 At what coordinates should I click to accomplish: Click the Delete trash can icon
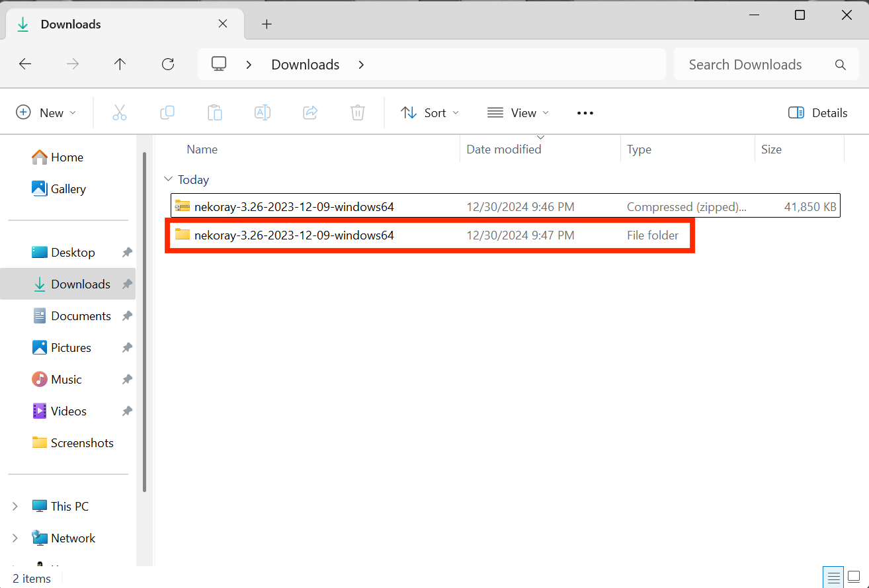coord(358,113)
